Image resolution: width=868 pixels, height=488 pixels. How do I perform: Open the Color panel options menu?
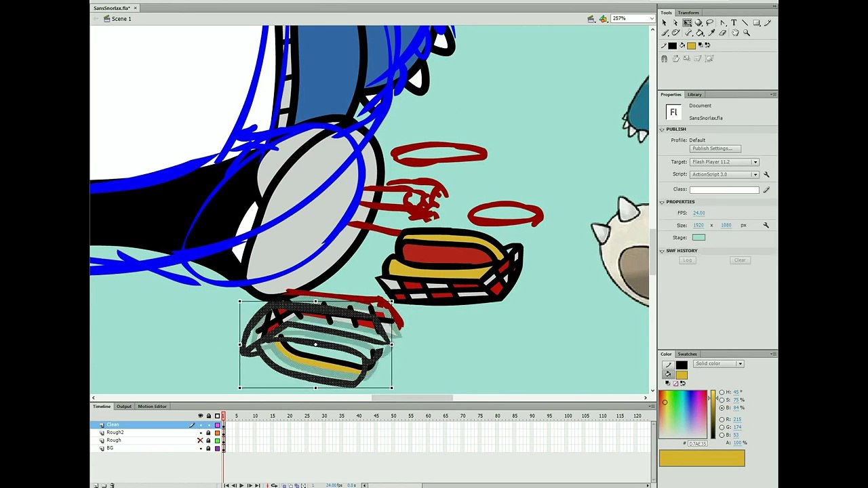774,354
